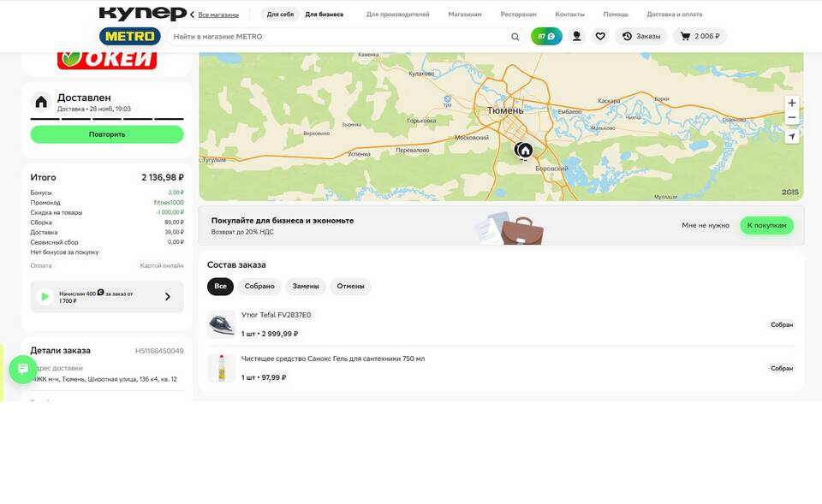
Task: Show the 'Собрано' items tab
Action: (x=259, y=287)
